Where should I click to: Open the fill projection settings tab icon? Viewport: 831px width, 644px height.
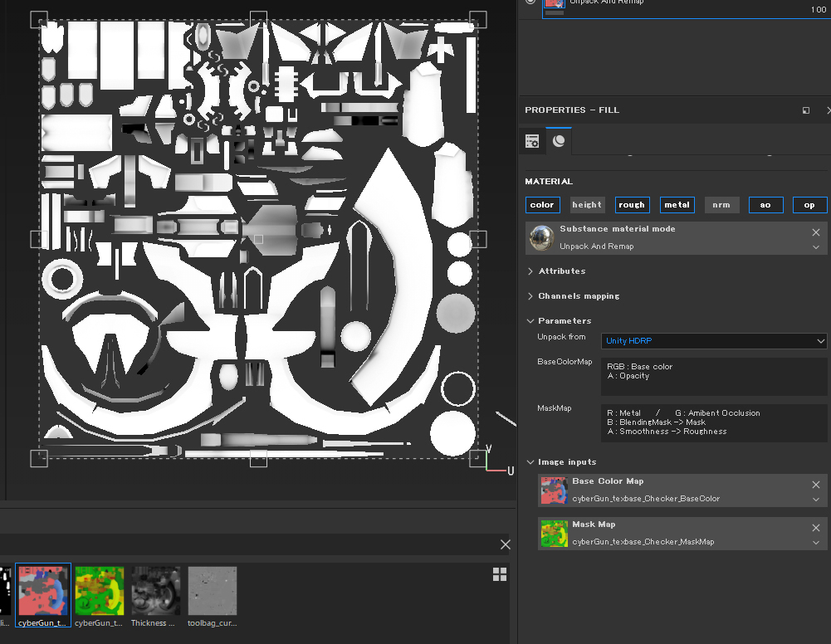point(532,141)
